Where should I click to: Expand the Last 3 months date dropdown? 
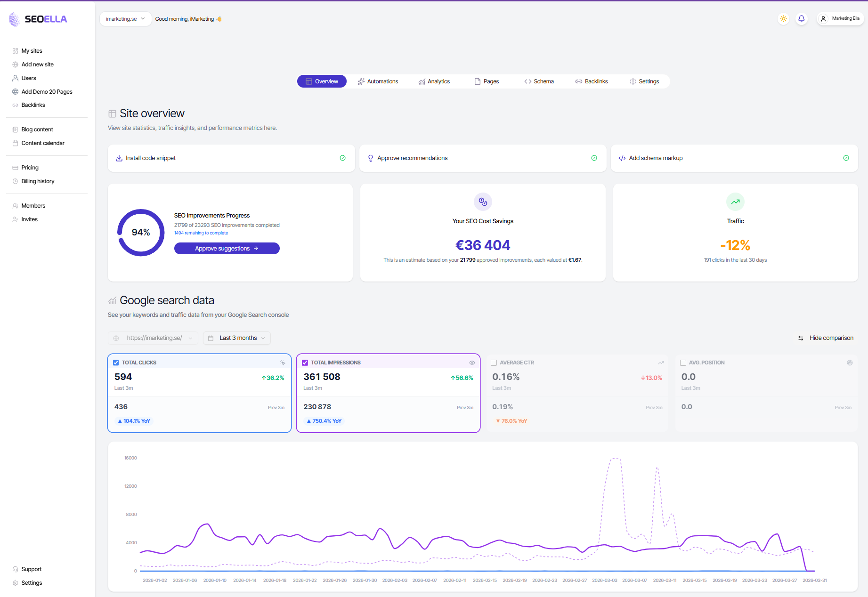237,338
